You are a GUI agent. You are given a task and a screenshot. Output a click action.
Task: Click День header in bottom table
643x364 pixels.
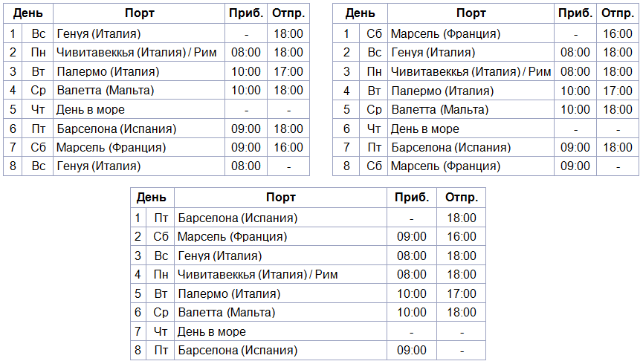(152, 198)
